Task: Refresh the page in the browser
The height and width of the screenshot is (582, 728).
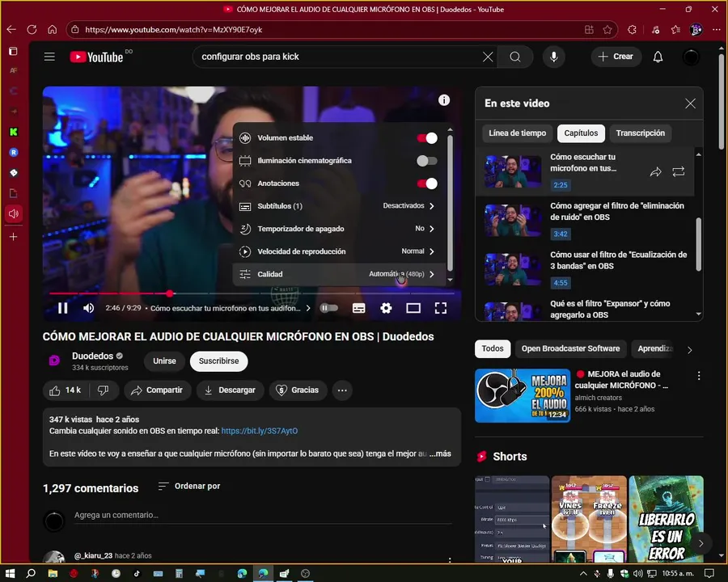Action: coord(32,30)
